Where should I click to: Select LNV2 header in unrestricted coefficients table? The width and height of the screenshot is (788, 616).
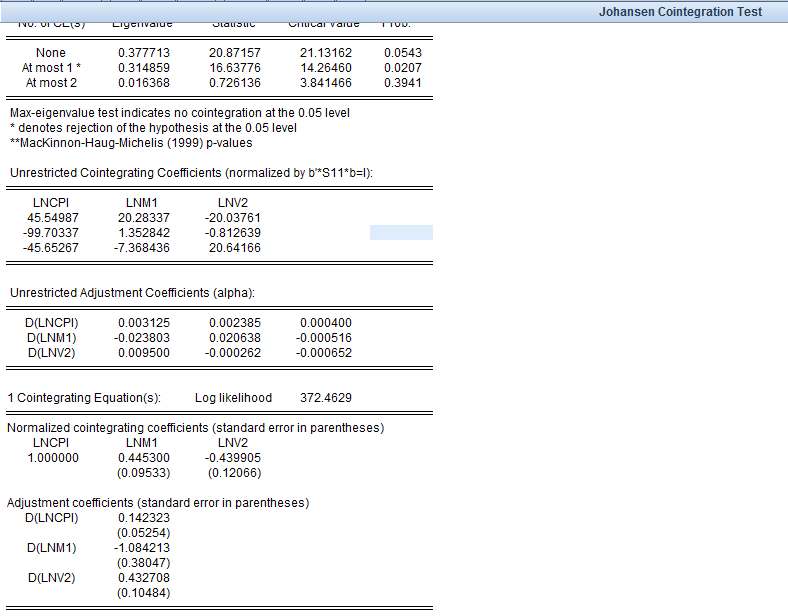click(233, 203)
